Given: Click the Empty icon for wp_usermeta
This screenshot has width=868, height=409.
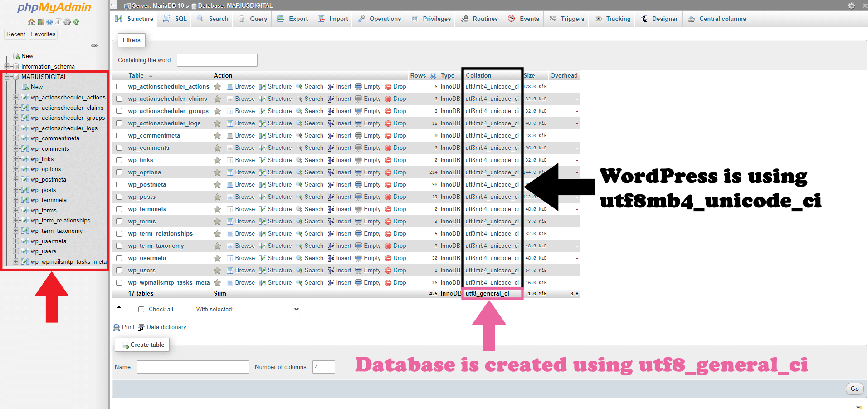Looking at the screenshot, I should [359, 258].
